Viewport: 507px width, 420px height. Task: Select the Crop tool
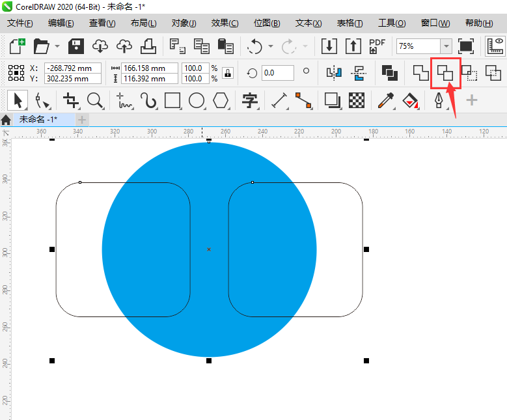[x=70, y=101]
